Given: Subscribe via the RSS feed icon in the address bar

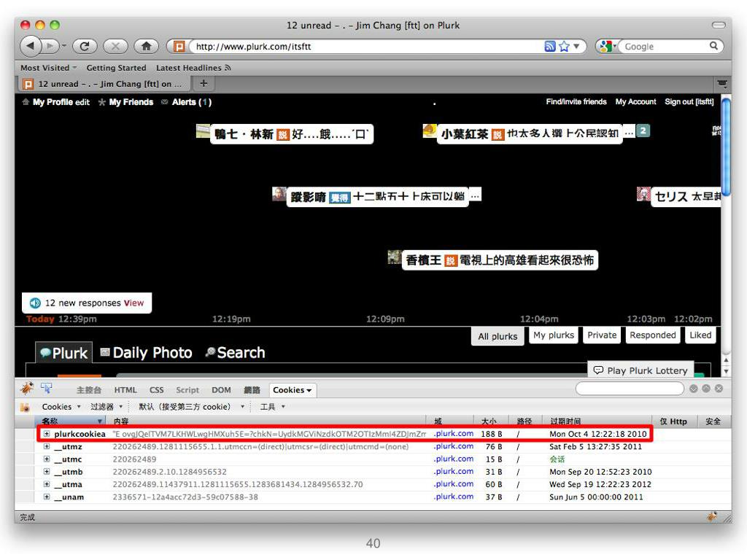Looking at the screenshot, I should click(550, 46).
